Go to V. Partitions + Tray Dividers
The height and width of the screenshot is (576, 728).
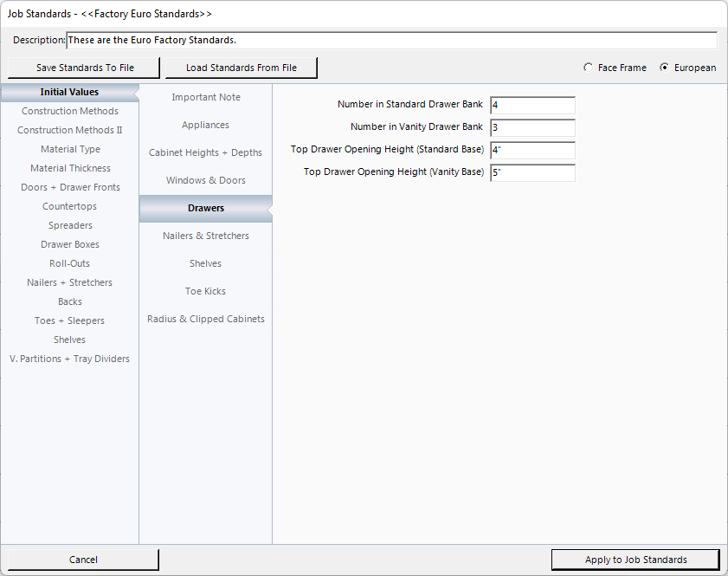[x=70, y=359]
